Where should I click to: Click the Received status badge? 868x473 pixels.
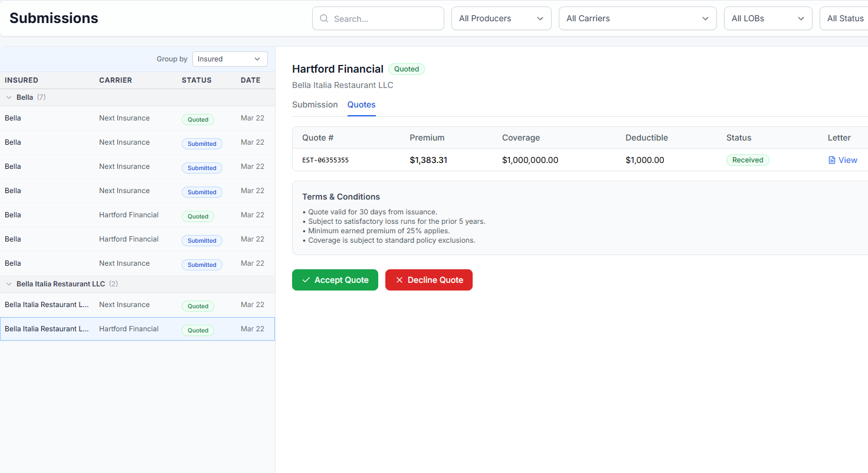(x=747, y=160)
